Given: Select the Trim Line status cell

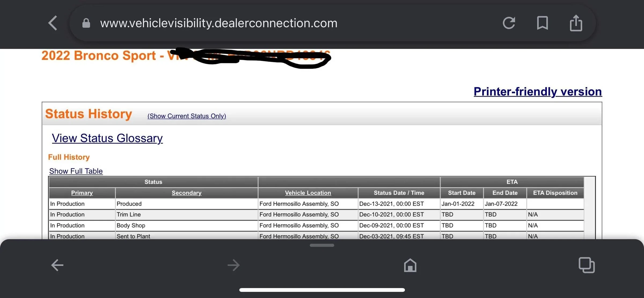Looking at the screenshot, I should [129, 215].
